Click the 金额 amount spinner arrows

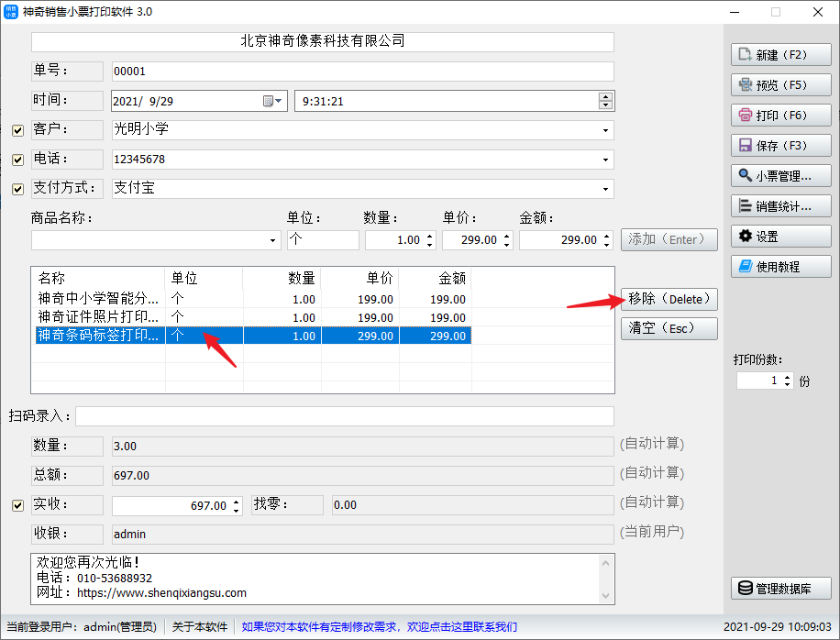(x=606, y=240)
